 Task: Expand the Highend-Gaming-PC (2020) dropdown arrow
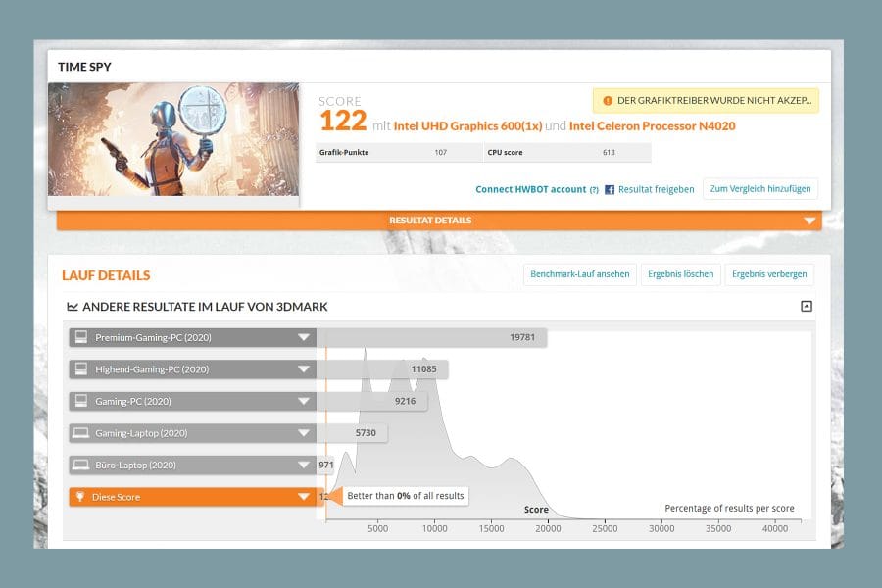pyautogui.click(x=304, y=369)
